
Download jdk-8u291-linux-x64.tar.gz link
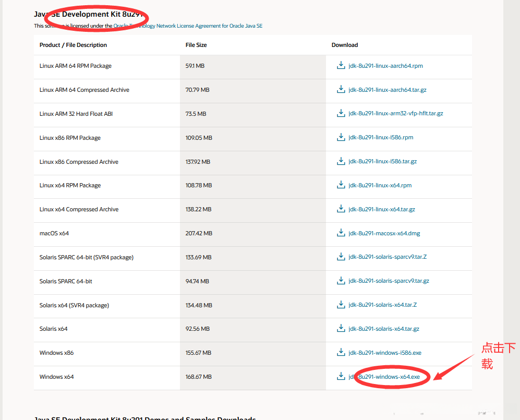(382, 209)
